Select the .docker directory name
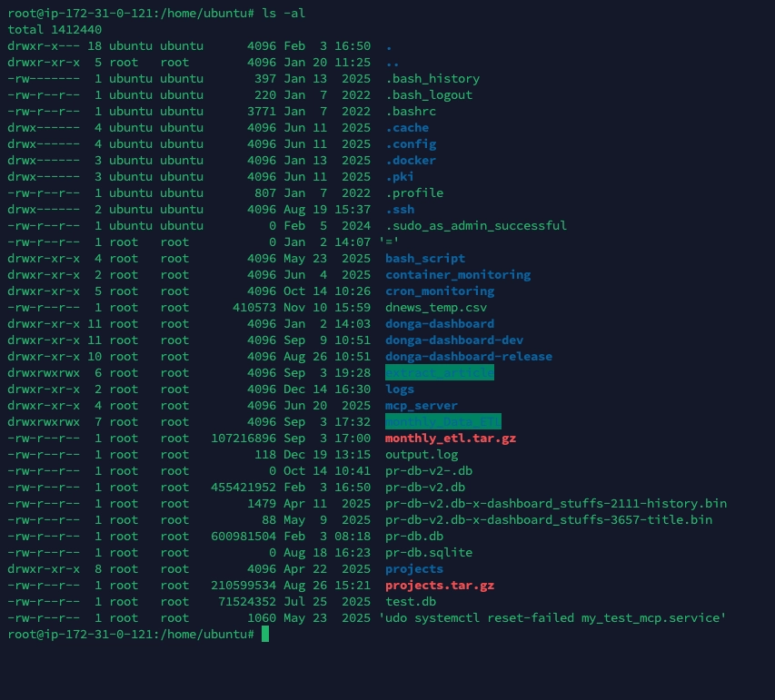This screenshot has width=775, height=700. click(411, 161)
